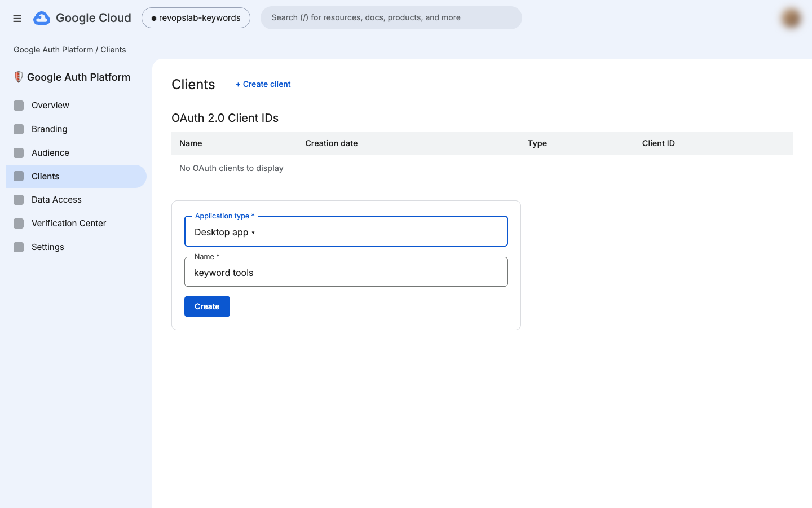Screen dimensions: 812x508
Task: Click the No OAuth clients to display text
Action: click(231, 168)
